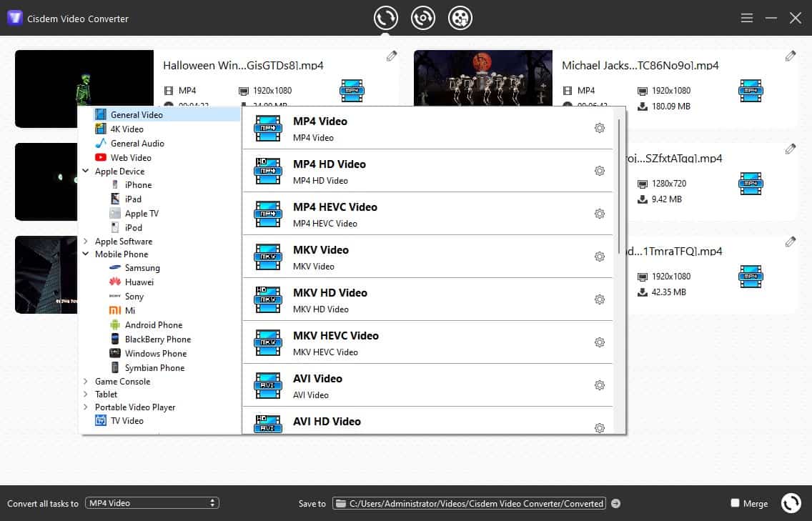The width and height of the screenshot is (812, 521).
Task: Open settings gear for AVI Video preset
Action: pos(600,385)
